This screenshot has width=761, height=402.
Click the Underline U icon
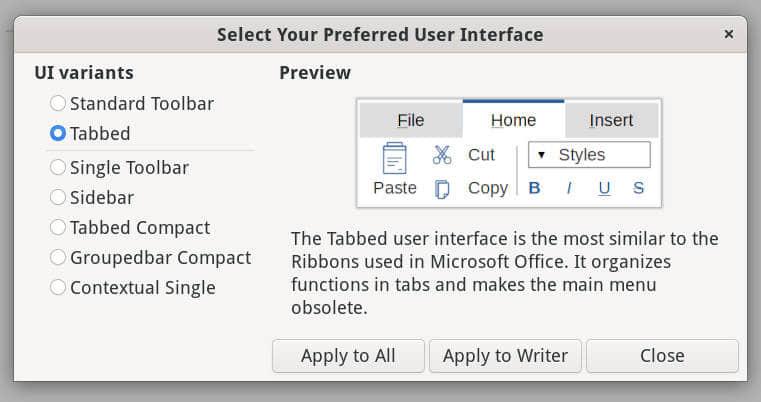click(604, 188)
